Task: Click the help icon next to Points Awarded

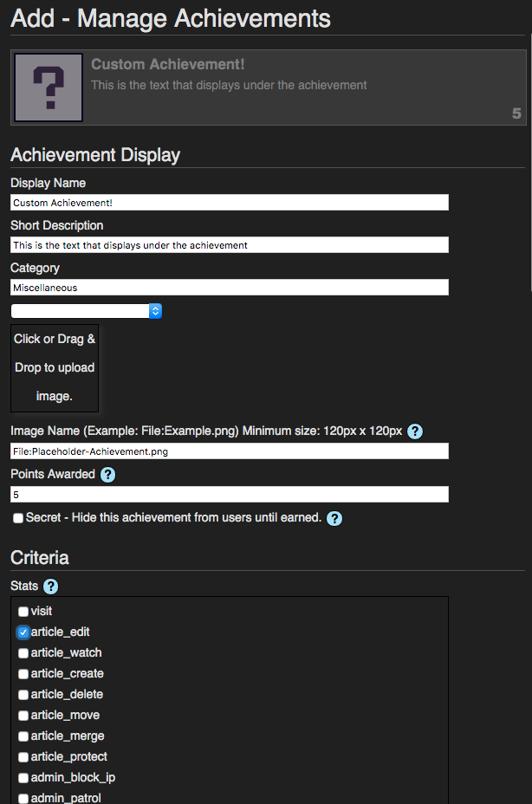Action: click(108, 475)
